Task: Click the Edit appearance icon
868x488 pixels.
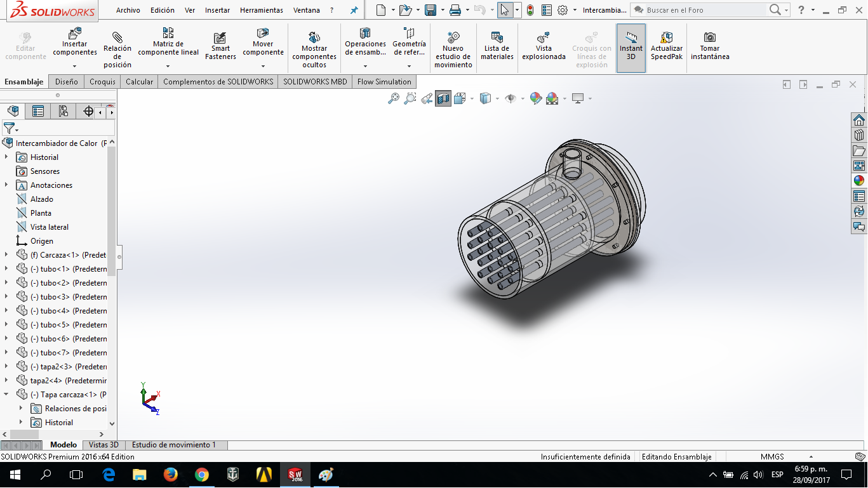Action: pyautogui.click(x=535, y=98)
